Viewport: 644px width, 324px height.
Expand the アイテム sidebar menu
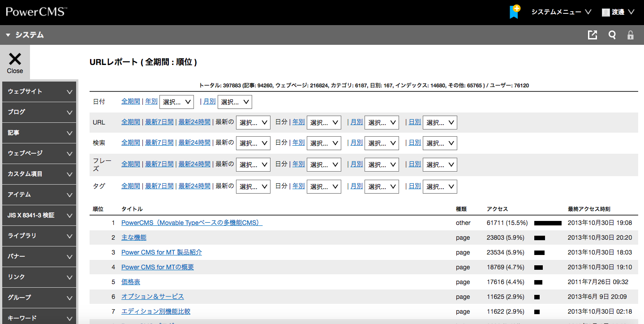39,195
